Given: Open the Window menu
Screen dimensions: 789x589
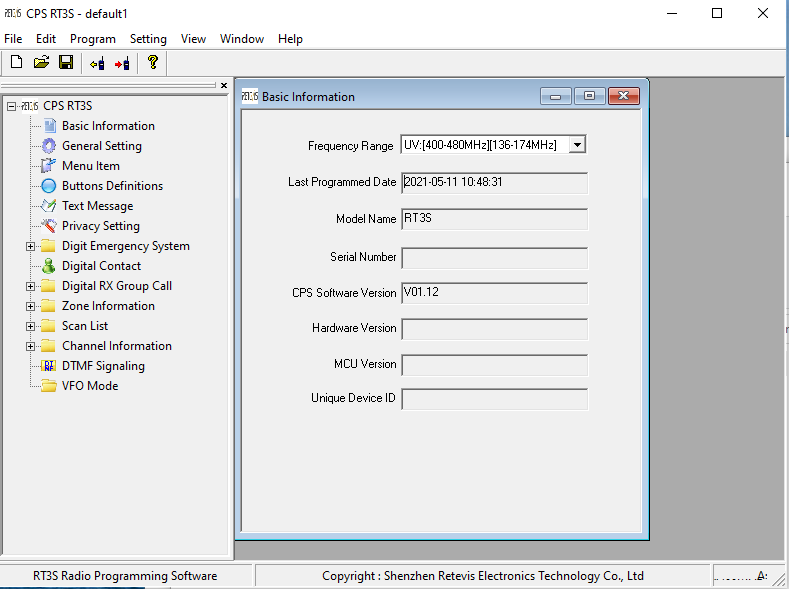Looking at the screenshot, I should (x=242, y=39).
